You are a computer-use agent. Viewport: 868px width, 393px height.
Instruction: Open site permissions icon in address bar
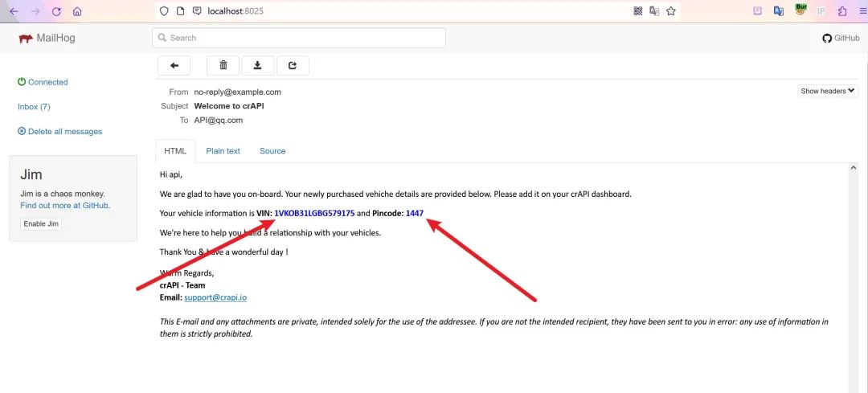197,10
